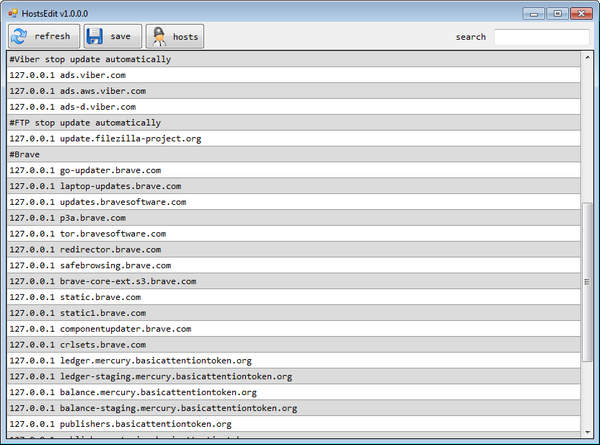Focus the search input field

(x=541, y=37)
